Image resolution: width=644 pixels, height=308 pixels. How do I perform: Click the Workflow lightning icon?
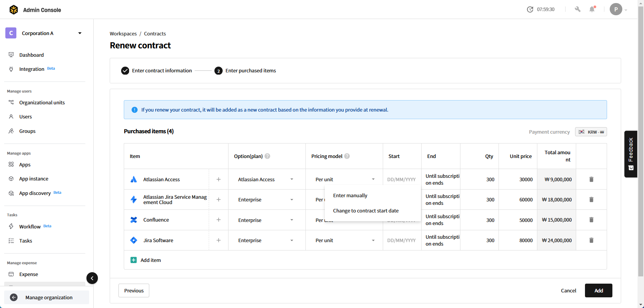[x=11, y=227]
